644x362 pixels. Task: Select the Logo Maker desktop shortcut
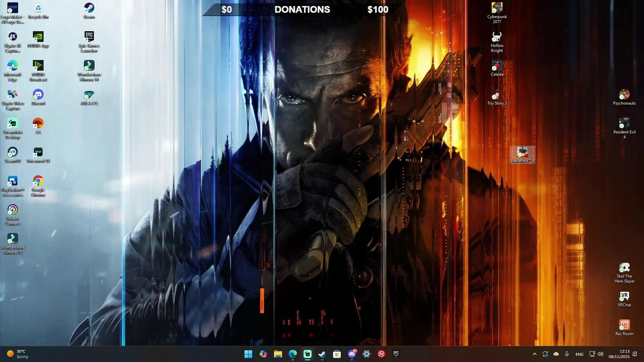13,13
